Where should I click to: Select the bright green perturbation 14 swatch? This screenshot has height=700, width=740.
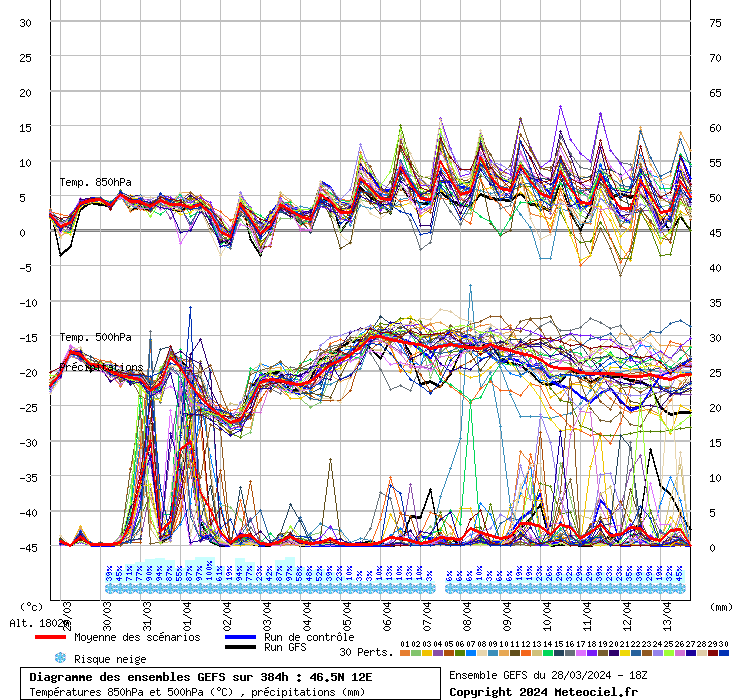pos(548,653)
